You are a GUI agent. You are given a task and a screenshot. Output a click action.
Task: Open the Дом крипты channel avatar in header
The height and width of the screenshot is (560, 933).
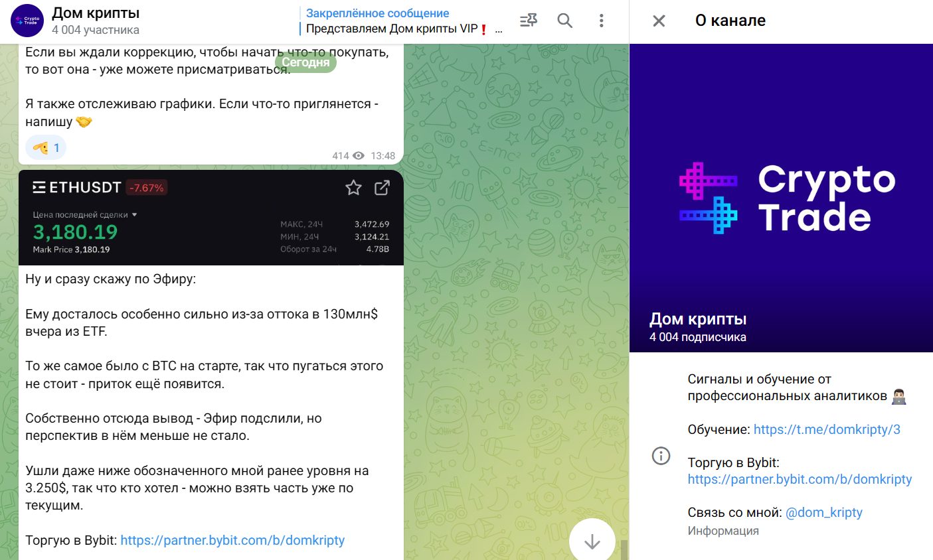[27, 21]
